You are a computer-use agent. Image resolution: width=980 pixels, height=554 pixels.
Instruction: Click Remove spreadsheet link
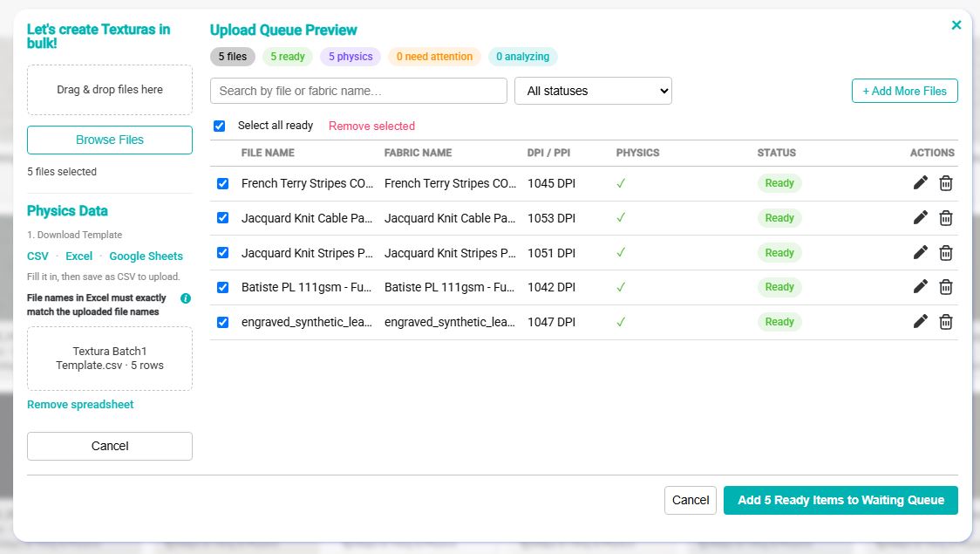[80, 405]
